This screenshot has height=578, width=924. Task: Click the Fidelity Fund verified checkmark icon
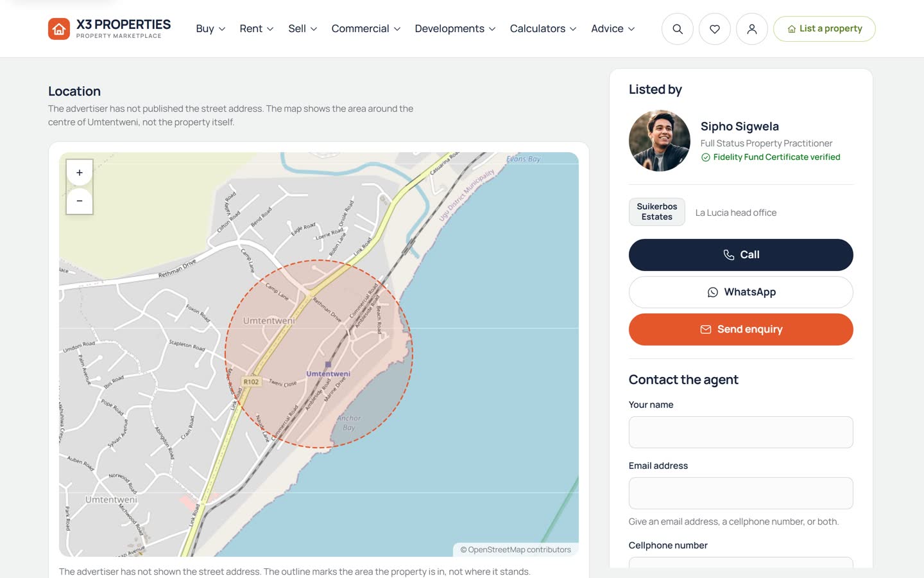[706, 157]
